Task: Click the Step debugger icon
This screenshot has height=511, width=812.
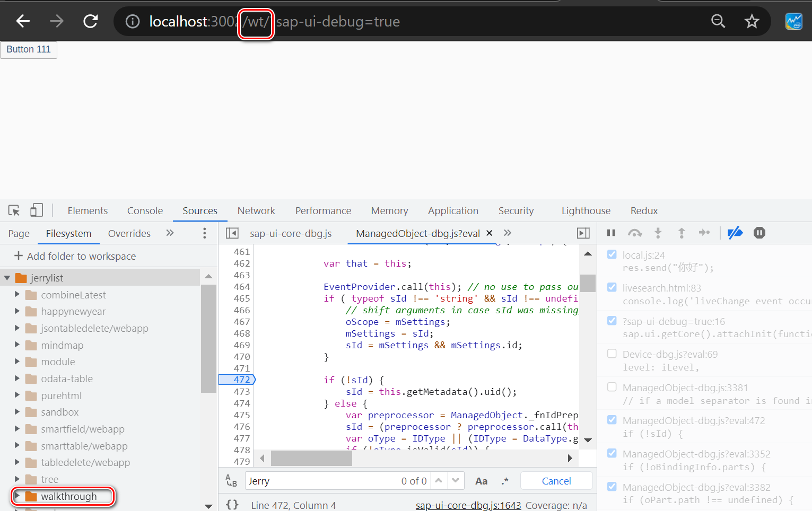Action: 704,233
